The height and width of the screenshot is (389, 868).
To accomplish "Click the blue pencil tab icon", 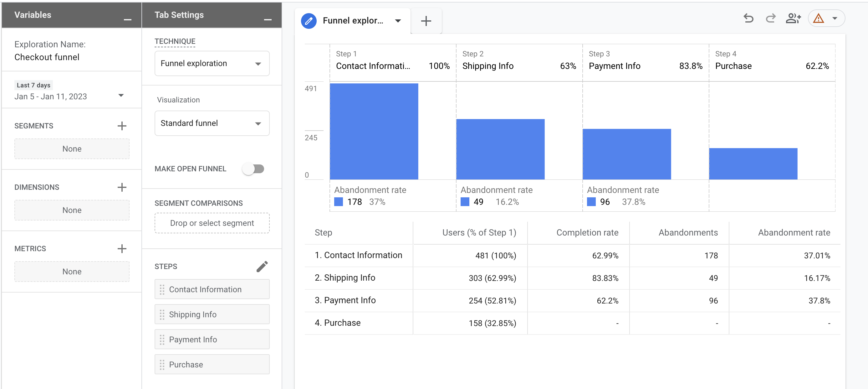I will point(308,21).
